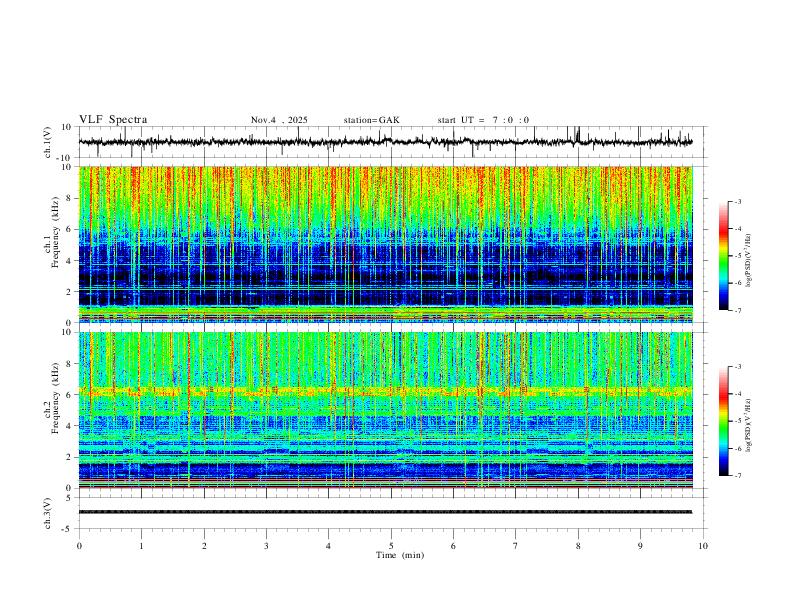Click the "8" kHz tick on ch.1 frequency axis
The image size is (792, 612).
[69, 198]
